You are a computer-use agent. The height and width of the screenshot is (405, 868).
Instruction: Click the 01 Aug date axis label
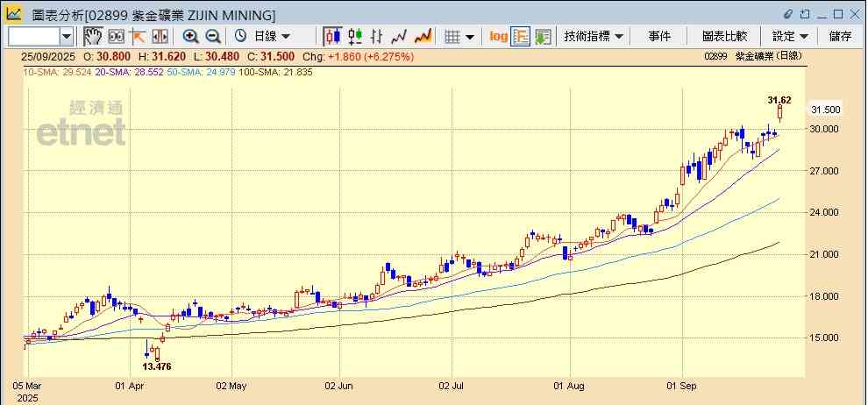click(570, 386)
